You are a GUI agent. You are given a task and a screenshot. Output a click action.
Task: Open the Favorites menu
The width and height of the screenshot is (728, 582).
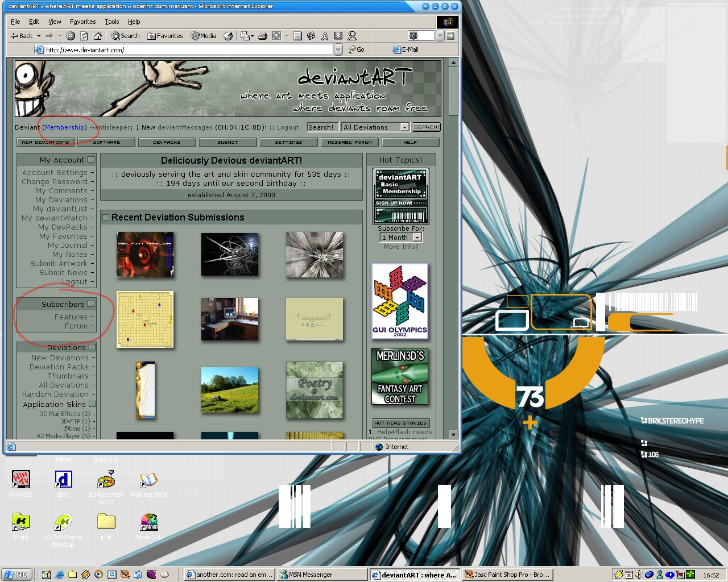[82, 22]
